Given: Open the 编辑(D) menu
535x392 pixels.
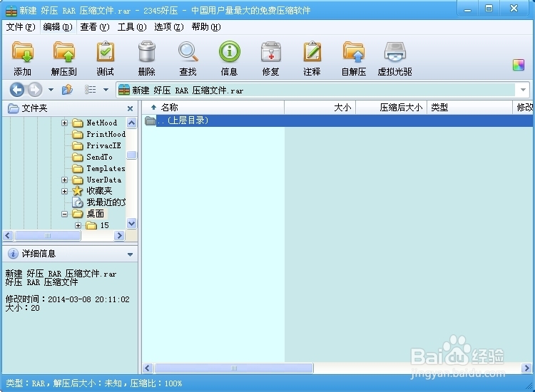Looking at the screenshot, I should (x=58, y=27).
